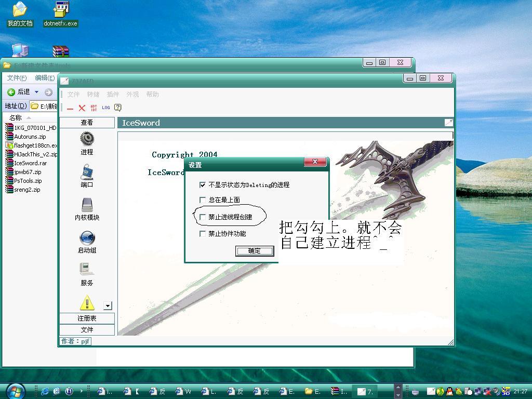
Task: Select file sreng2.zip
Action: pyautogui.click(x=23, y=190)
